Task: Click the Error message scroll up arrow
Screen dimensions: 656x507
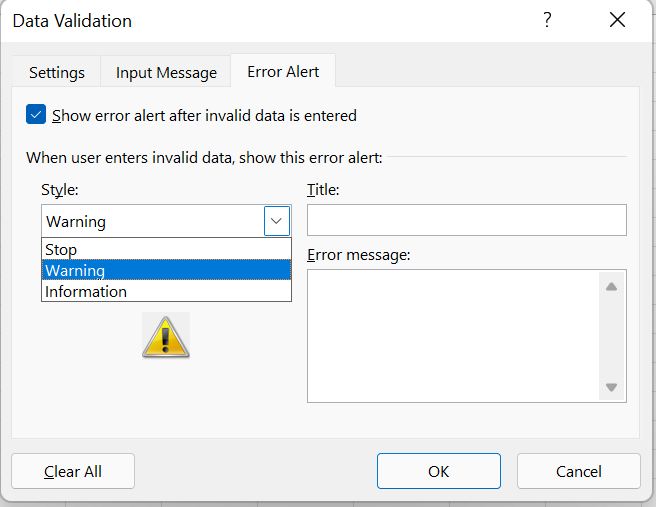Action: coord(611,287)
